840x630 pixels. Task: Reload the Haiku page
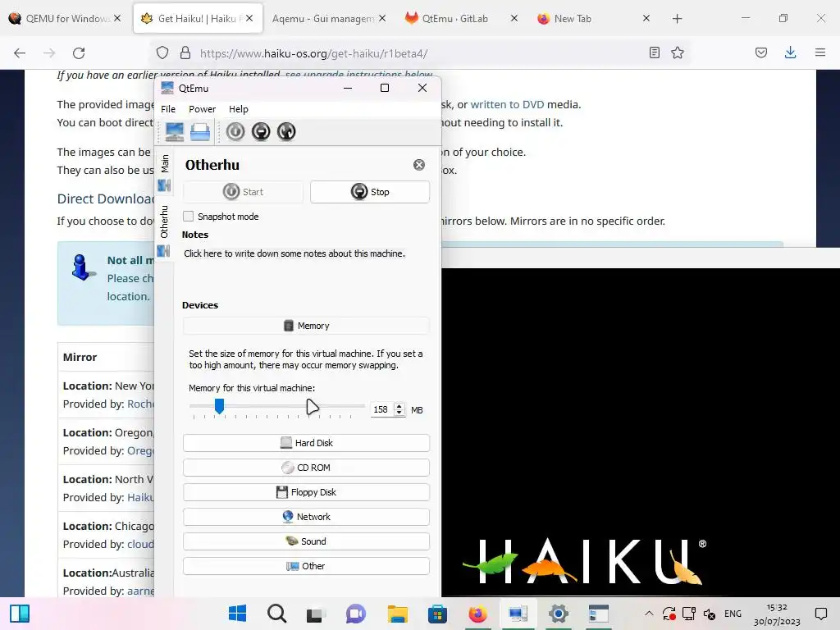79,53
